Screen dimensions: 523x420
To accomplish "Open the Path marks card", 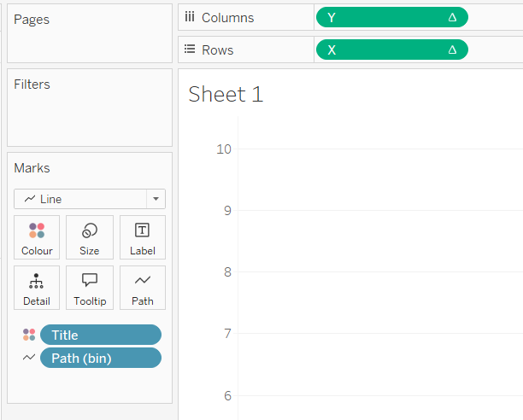I will (143, 288).
